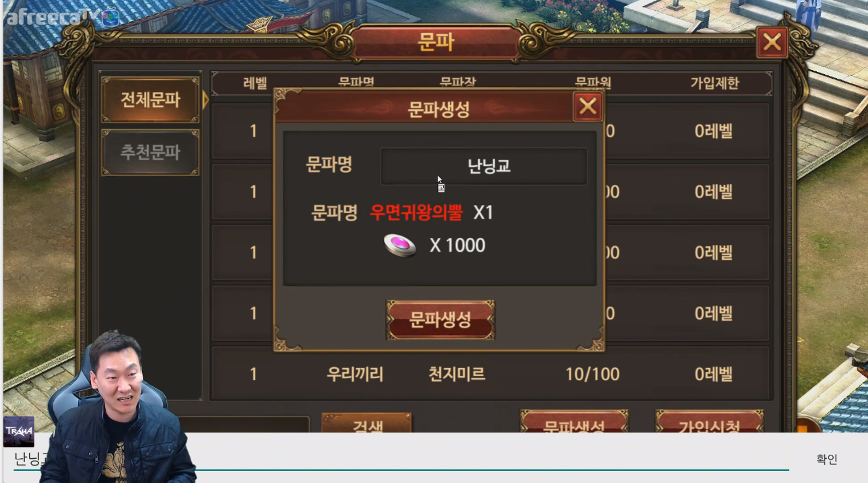Click the 가입제한 column header

(x=714, y=83)
